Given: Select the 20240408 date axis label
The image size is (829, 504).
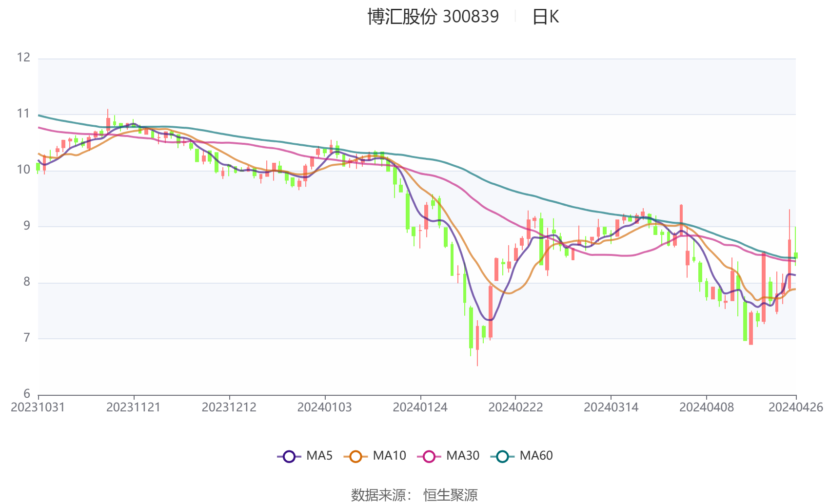Looking at the screenshot, I should tap(707, 407).
